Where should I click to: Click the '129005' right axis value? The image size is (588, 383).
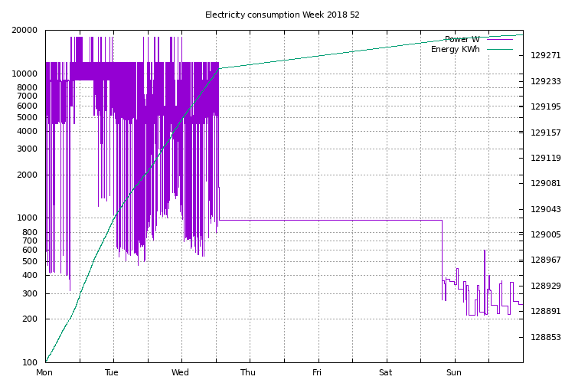(x=546, y=234)
